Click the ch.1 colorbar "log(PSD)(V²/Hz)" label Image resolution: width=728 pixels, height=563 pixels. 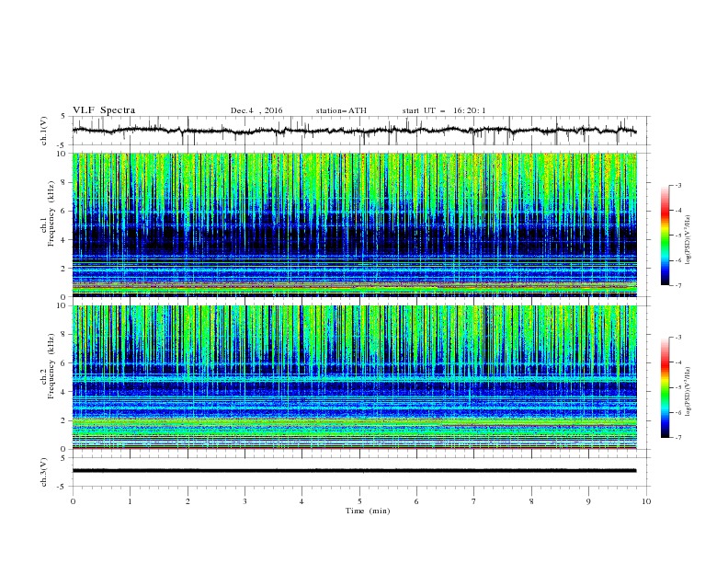point(688,240)
